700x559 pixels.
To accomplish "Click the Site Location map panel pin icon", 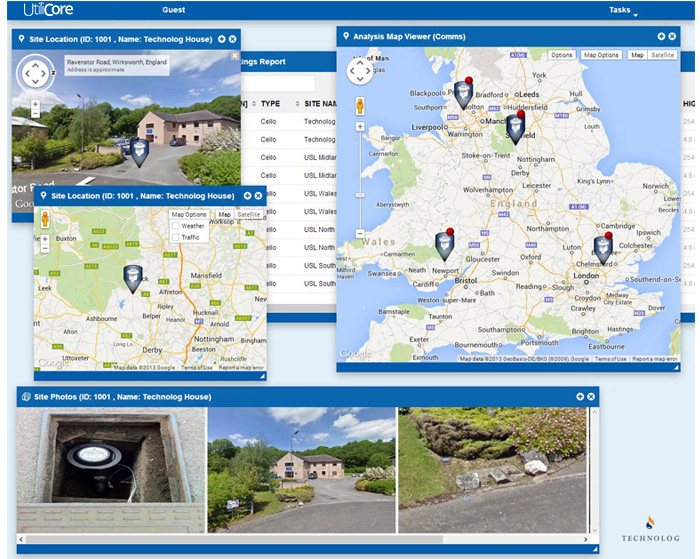I will click(x=43, y=196).
